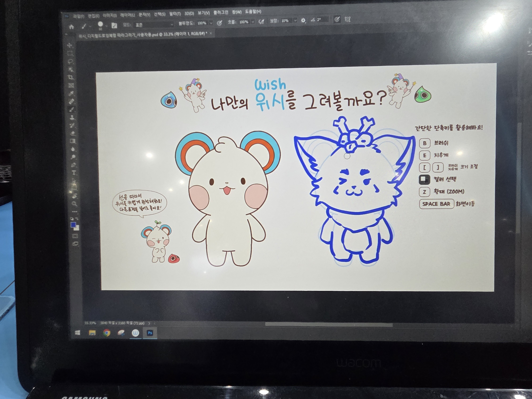Select the Horizontal Type tool
This screenshot has width=532, height=399.
click(x=74, y=173)
